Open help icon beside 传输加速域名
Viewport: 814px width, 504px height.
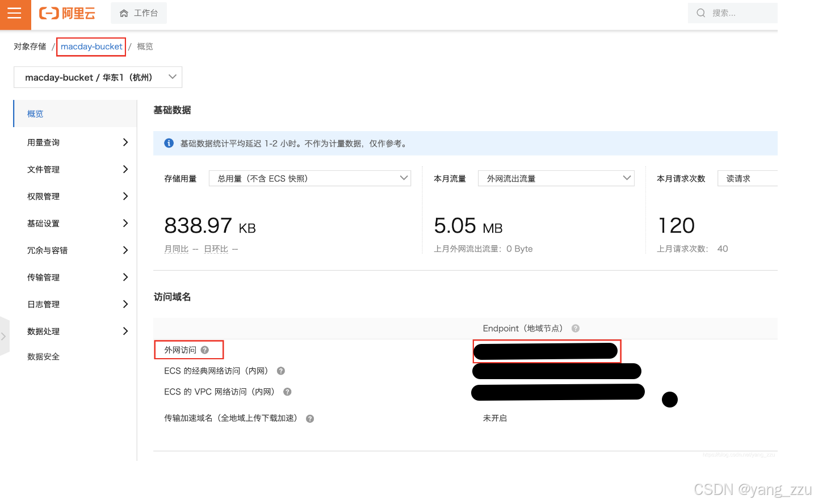[x=309, y=418]
